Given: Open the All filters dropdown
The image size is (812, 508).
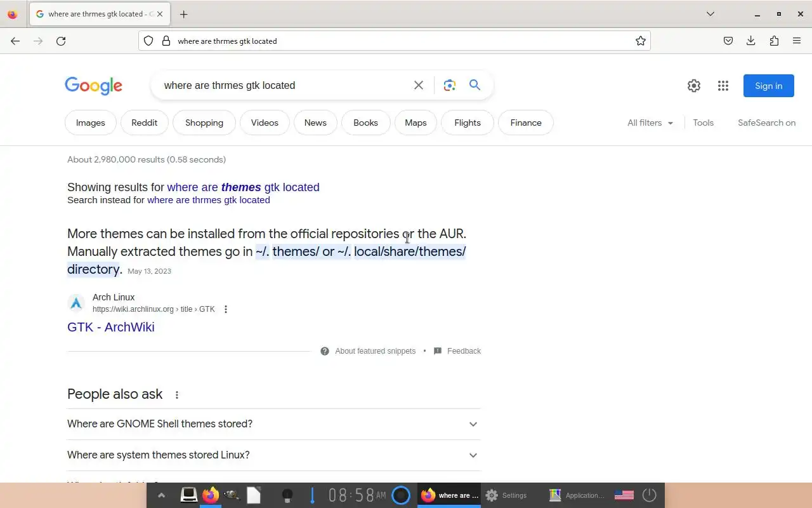Looking at the screenshot, I should [650, 123].
